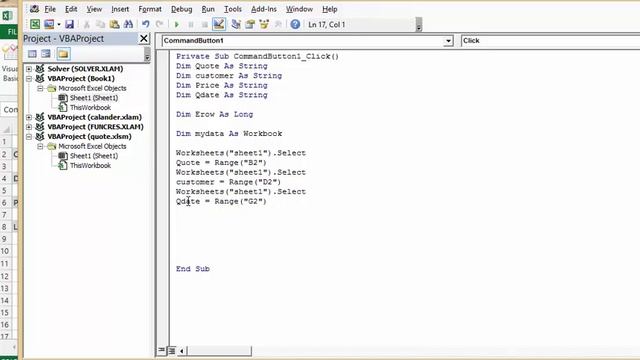Open the Run menu

208,9
